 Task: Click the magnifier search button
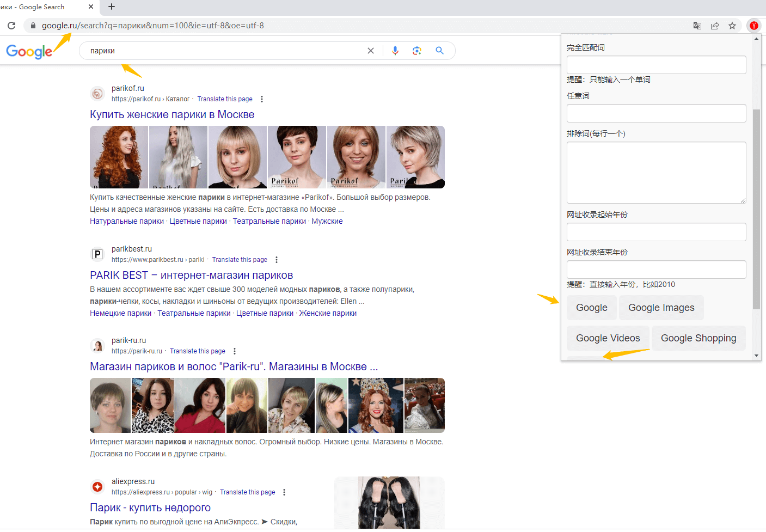pyautogui.click(x=439, y=51)
